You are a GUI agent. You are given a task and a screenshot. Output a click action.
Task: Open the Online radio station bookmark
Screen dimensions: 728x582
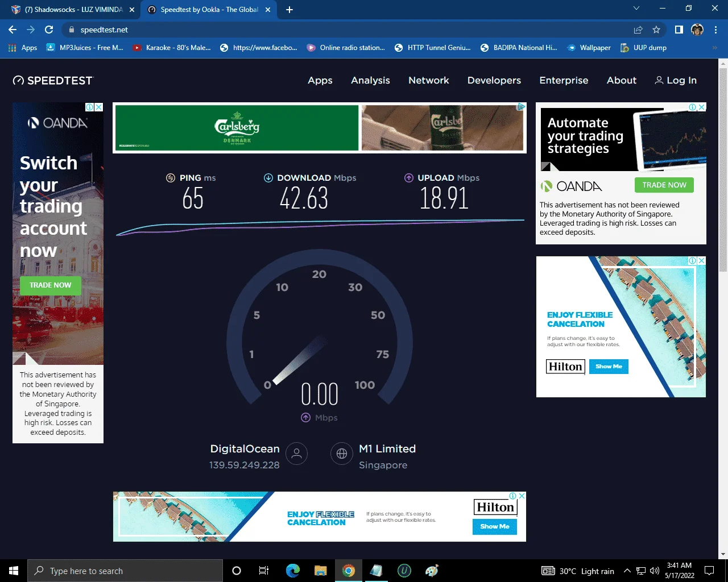pos(346,48)
